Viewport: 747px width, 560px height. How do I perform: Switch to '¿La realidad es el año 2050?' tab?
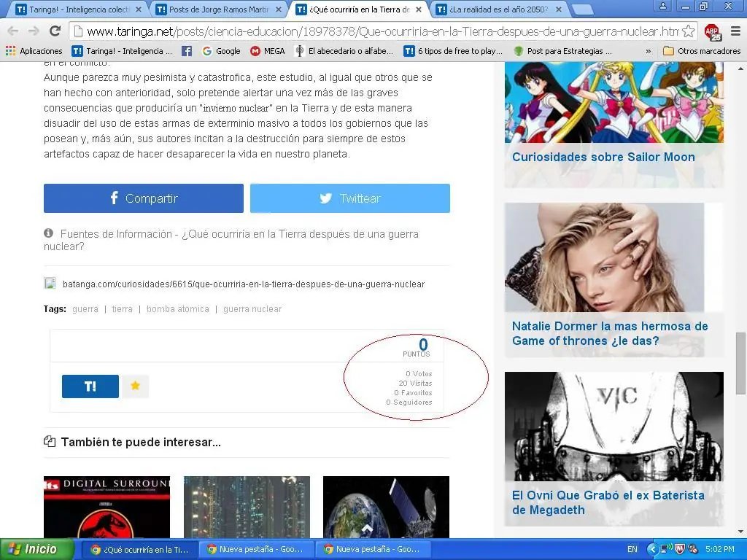[497, 9]
